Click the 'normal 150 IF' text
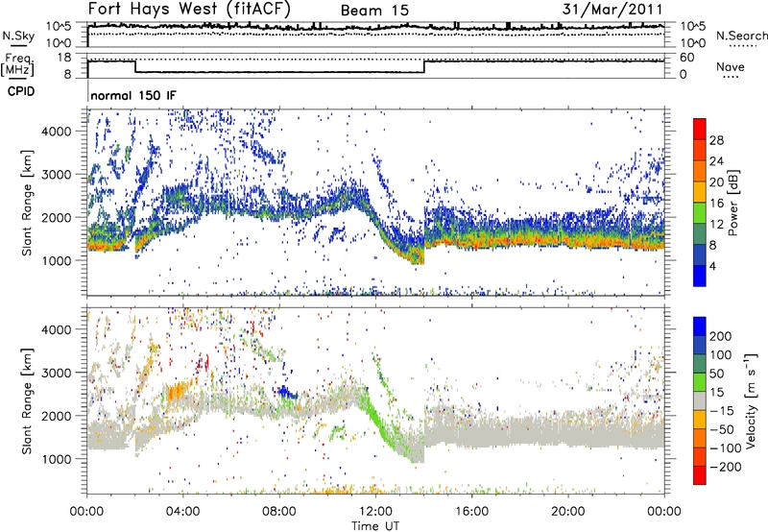The image size is (768, 532). pyautogui.click(x=133, y=95)
